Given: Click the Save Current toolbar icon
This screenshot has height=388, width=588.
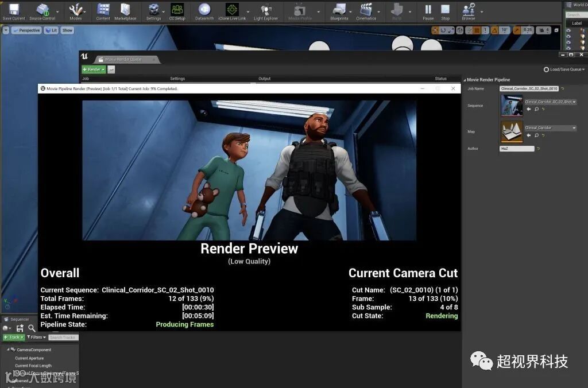Looking at the screenshot, I should click(x=14, y=12).
